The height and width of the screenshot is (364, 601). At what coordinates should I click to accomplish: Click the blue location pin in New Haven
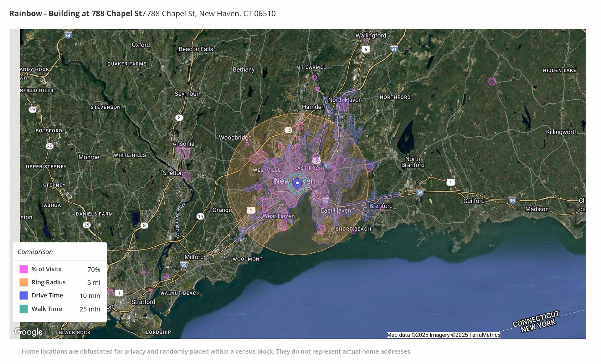pos(297,183)
